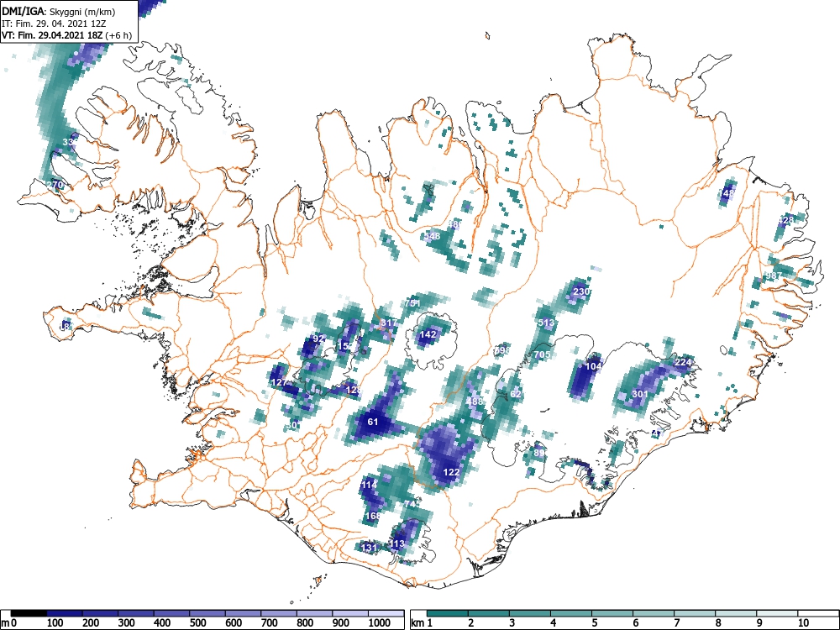
Task: Click the '142' value inside the glacier outline
Action: (x=428, y=334)
